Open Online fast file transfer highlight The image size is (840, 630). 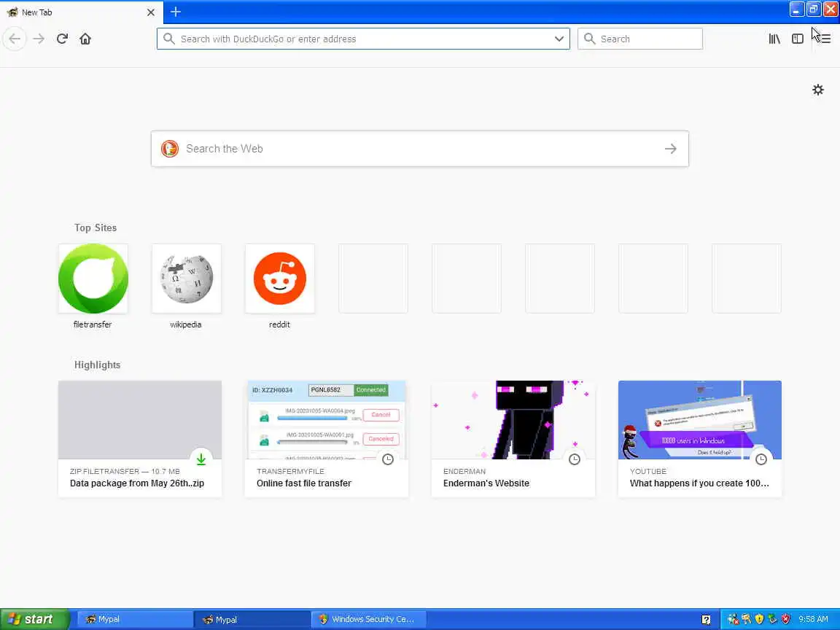pyautogui.click(x=326, y=439)
